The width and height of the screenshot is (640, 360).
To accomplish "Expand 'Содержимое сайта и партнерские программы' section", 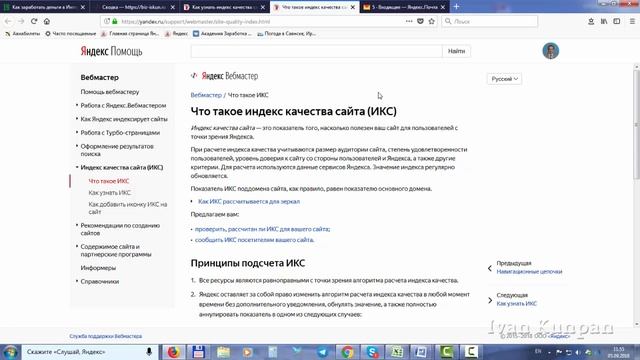I will click(116, 250).
